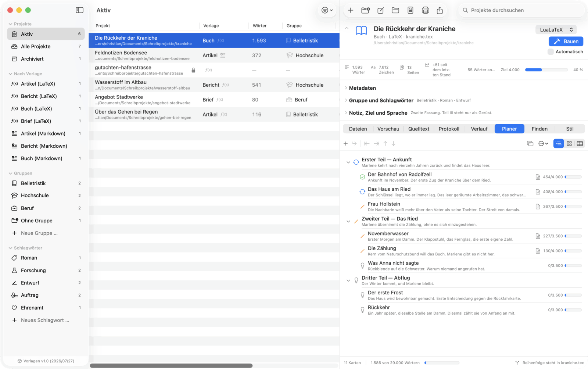Open the LuaLaTeX engine dropdown

click(x=556, y=30)
